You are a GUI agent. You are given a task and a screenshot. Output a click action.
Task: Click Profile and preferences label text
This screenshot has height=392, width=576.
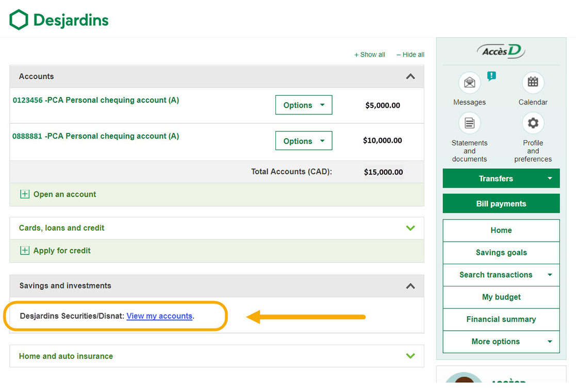pos(533,151)
